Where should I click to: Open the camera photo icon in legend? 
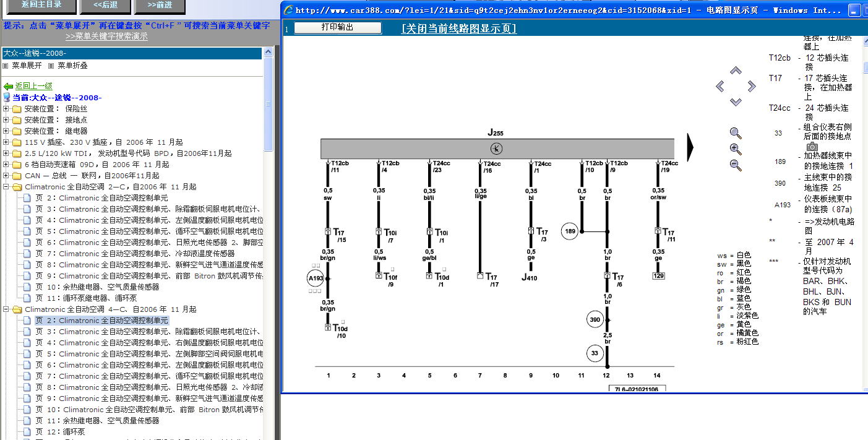pyautogui.click(x=812, y=147)
